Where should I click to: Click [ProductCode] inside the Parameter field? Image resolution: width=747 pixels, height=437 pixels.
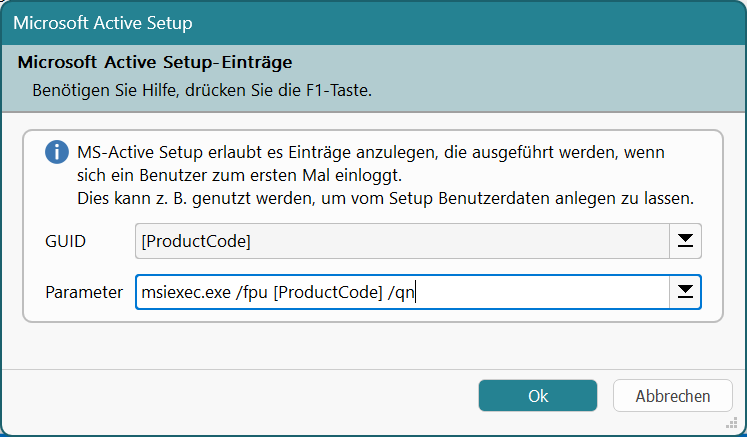coord(330,292)
